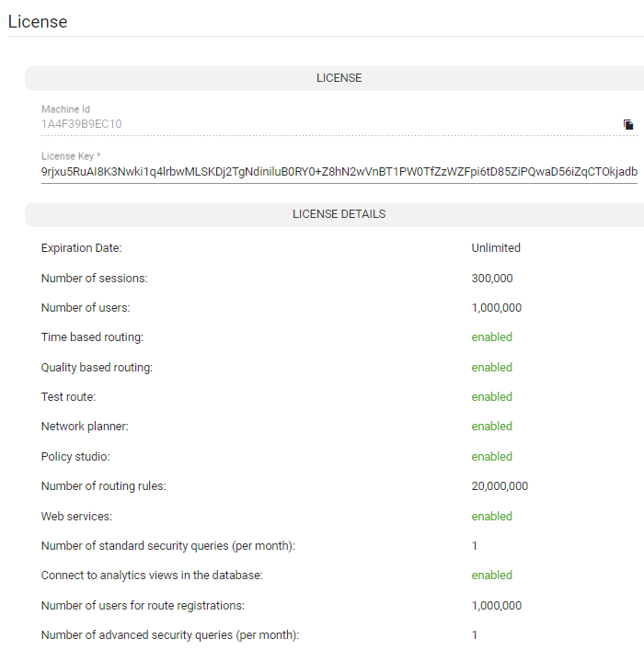Click the route registrations users value
The height and width of the screenshot is (650, 644).
[496, 606]
